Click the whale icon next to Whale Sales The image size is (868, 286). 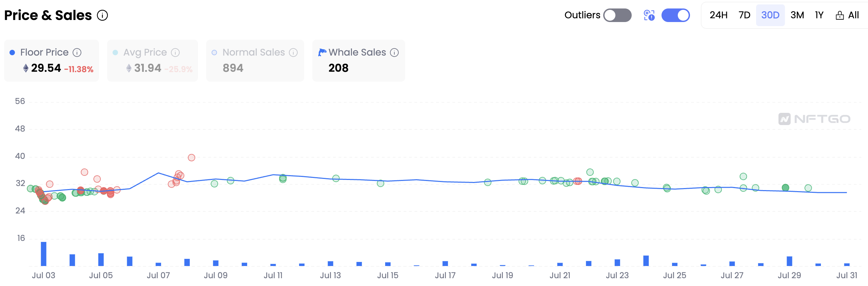(322, 52)
